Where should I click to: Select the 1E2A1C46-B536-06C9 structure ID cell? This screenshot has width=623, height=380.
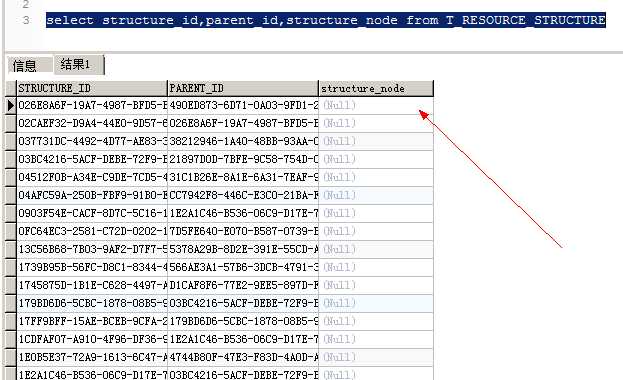click(x=92, y=374)
